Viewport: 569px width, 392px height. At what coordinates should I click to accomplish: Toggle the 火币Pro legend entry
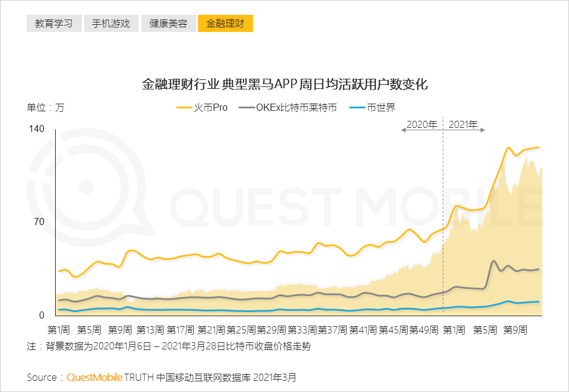(202, 108)
